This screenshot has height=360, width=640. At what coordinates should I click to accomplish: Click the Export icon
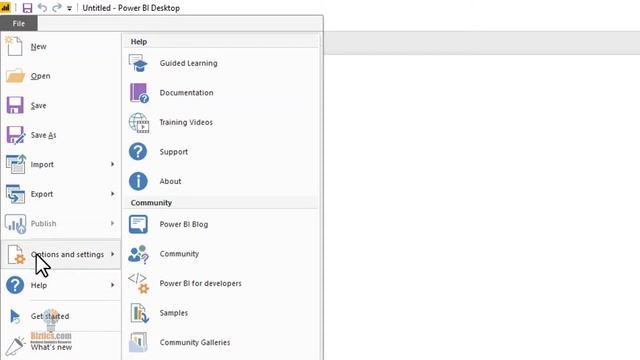pyautogui.click(x=16, y=194)
